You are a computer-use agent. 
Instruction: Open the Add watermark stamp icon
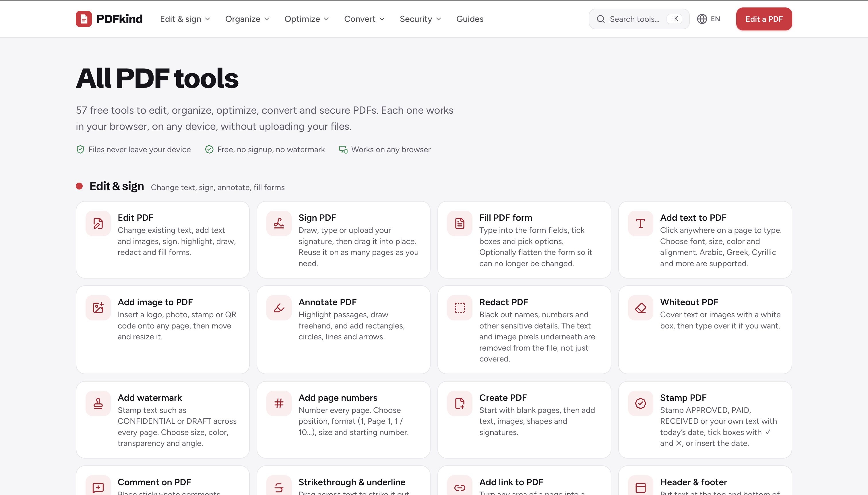(x=98, y=403)
